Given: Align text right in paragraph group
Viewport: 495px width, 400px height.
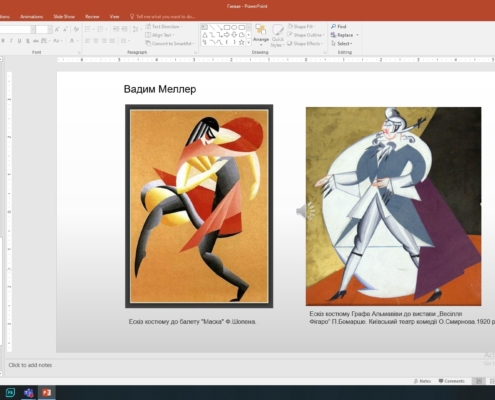Looking at the screenshot, I should coord(104,41).
